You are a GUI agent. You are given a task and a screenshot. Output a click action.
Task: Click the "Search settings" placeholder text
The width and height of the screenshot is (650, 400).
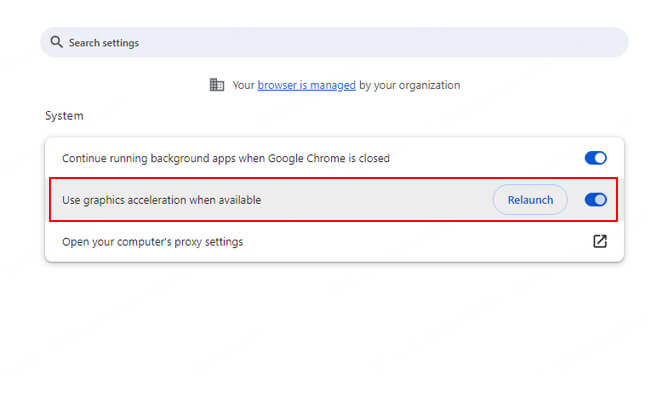pyautogui.click(x=104, y=43)
